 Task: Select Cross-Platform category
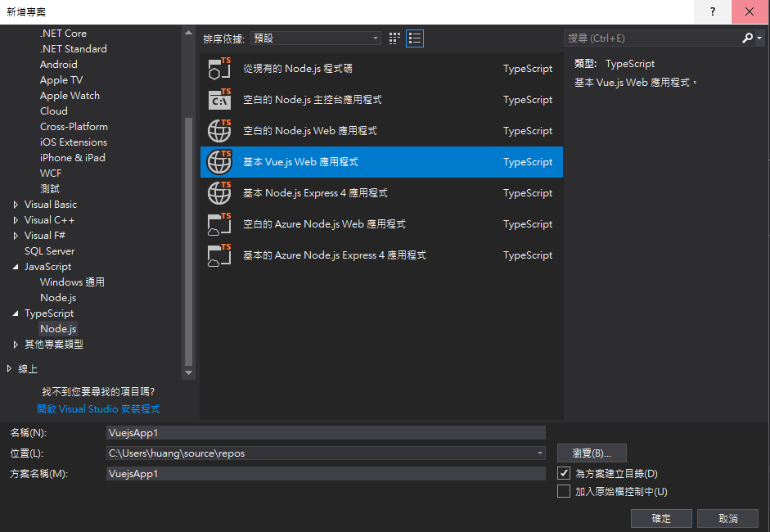[x=74, y=127]
